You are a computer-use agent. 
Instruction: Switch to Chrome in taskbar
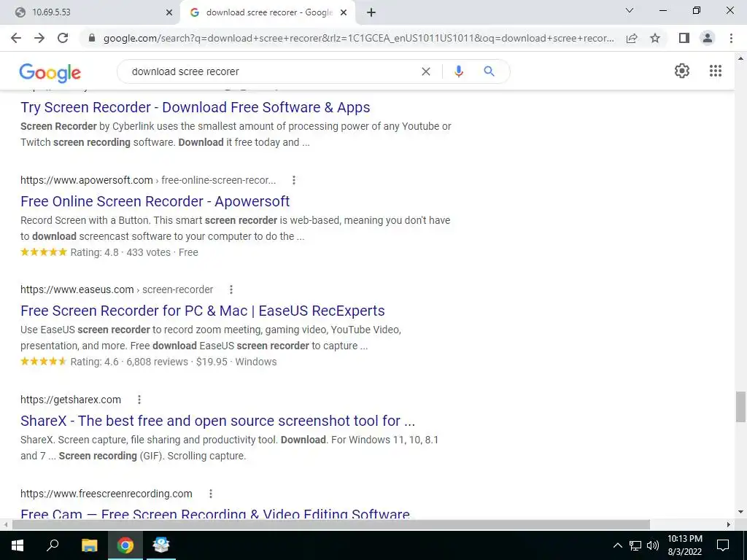tap(125, 545)
